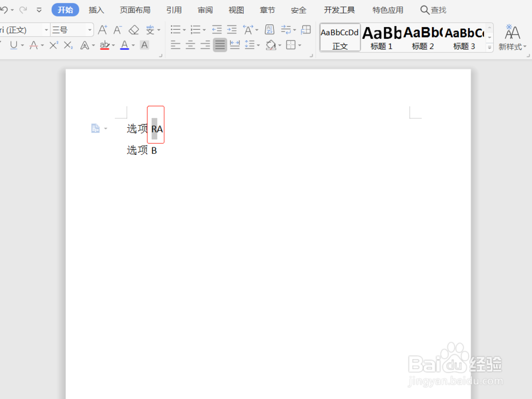
Task: Toggle subscript formatting
Action: (68, 45)
